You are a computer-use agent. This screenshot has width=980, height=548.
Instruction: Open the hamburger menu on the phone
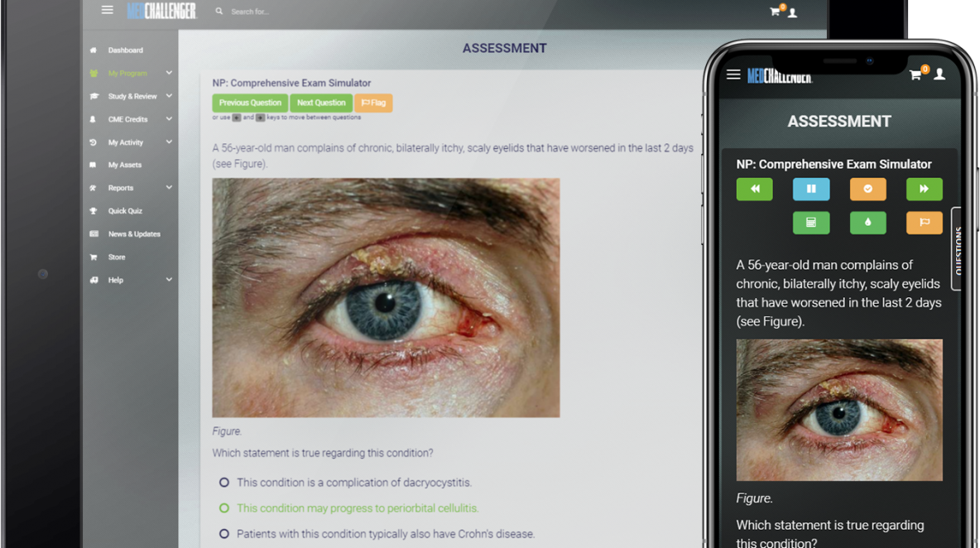pos(733,75)
